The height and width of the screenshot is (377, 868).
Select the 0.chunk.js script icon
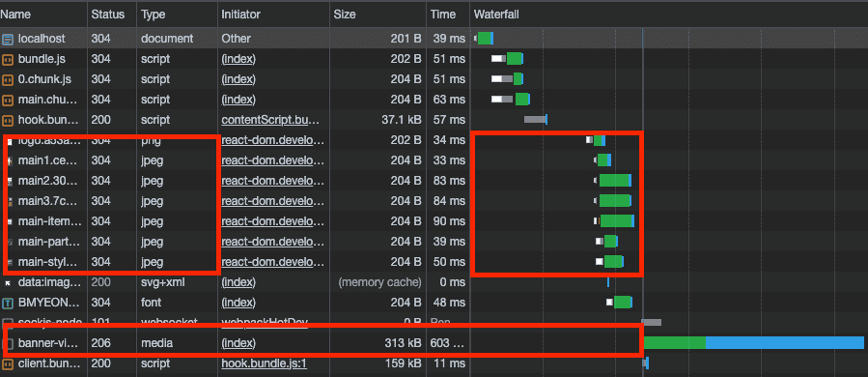(7, 79)
